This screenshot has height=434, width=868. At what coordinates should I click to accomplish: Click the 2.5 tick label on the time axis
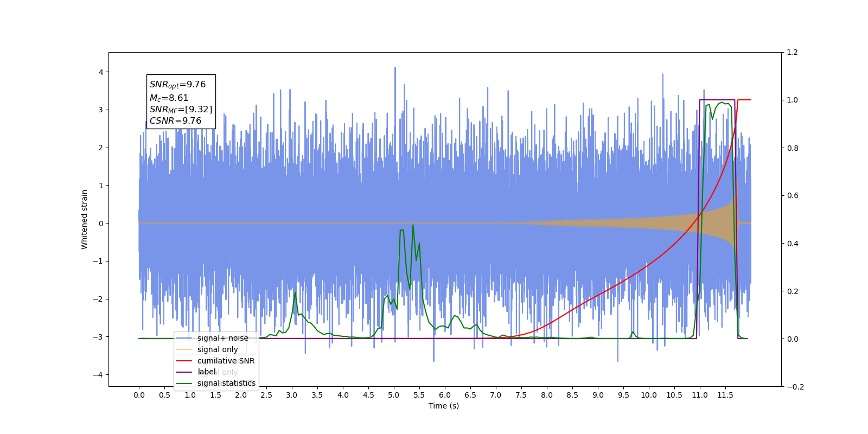pyautogui.click(x=266, y=395)
